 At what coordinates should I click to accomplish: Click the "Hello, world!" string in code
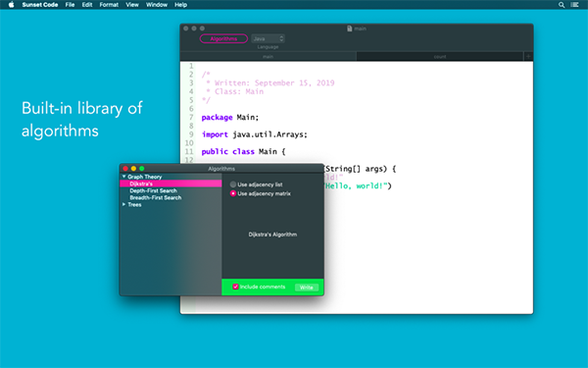(357, 185)
